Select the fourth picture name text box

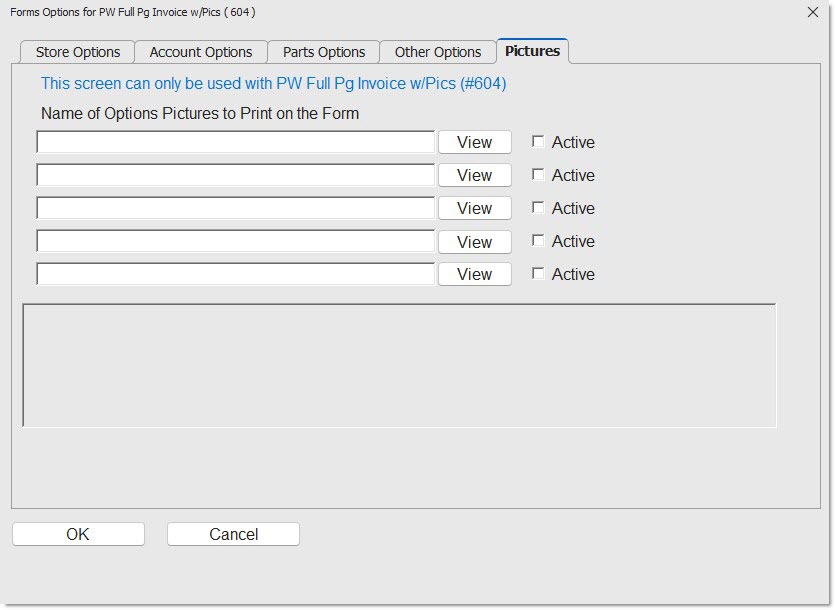(236, 241)
